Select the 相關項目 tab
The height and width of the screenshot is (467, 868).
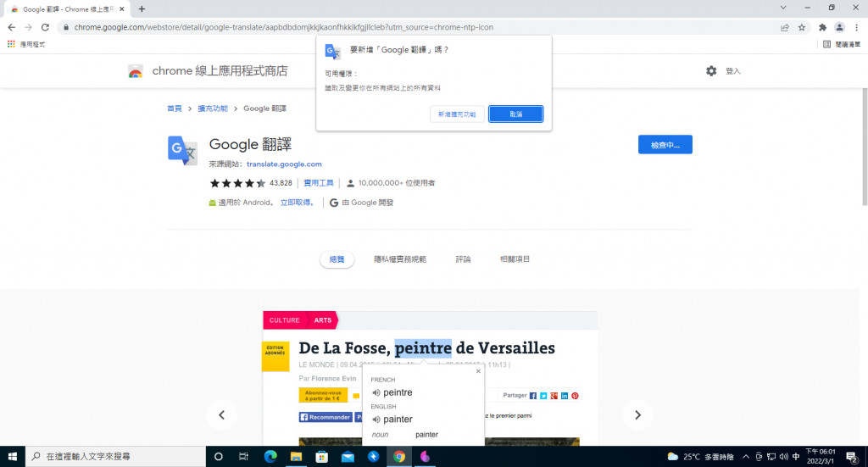point(515,259)
